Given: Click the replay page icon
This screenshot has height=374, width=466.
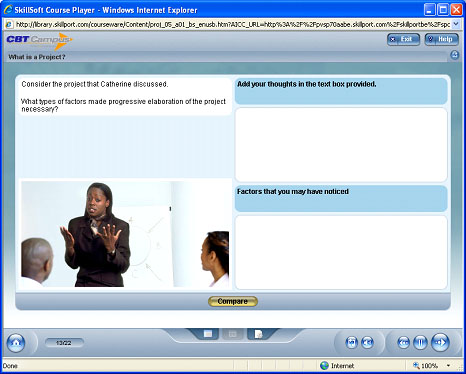Looking at the screenshot, I should click(x=351, y=342).
